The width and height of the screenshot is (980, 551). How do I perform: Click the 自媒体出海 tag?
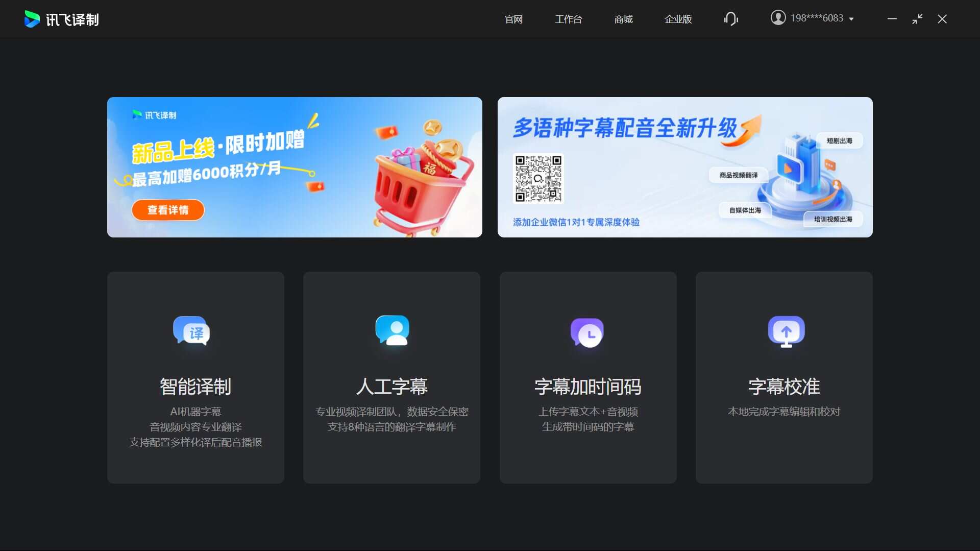(745, 210)
